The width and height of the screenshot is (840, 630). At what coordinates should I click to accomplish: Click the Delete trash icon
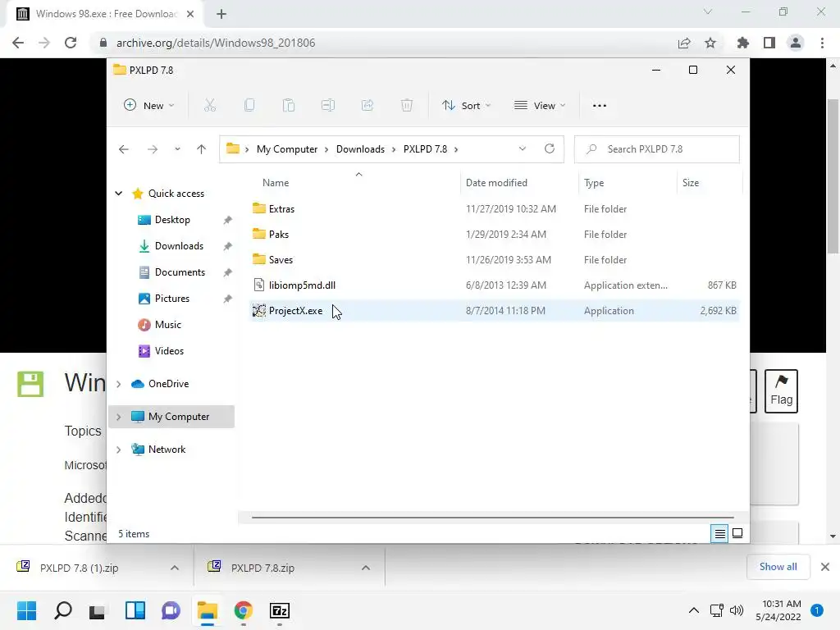click(407, 106)
